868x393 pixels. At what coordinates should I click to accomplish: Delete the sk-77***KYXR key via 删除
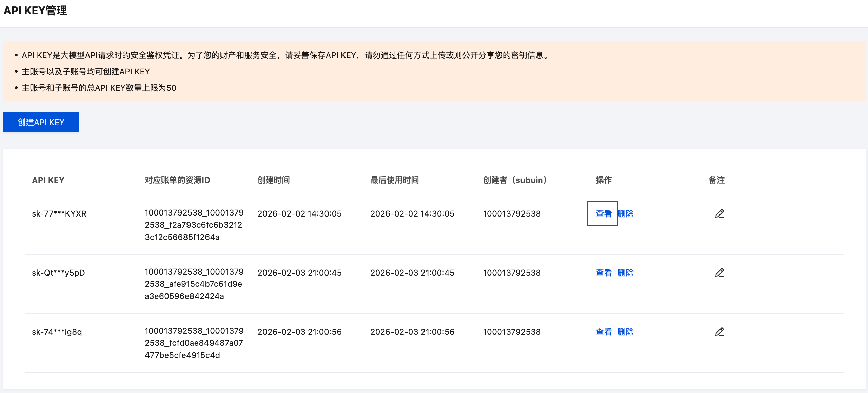click(x=626, y=213)
